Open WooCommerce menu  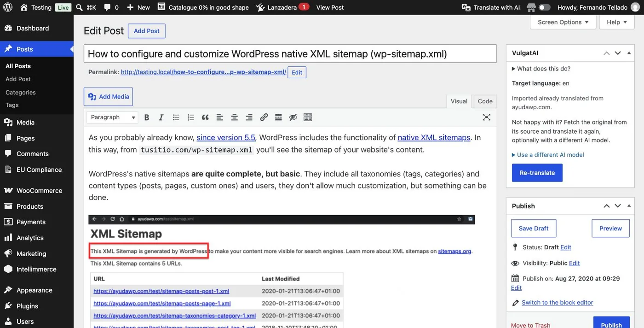37,190
